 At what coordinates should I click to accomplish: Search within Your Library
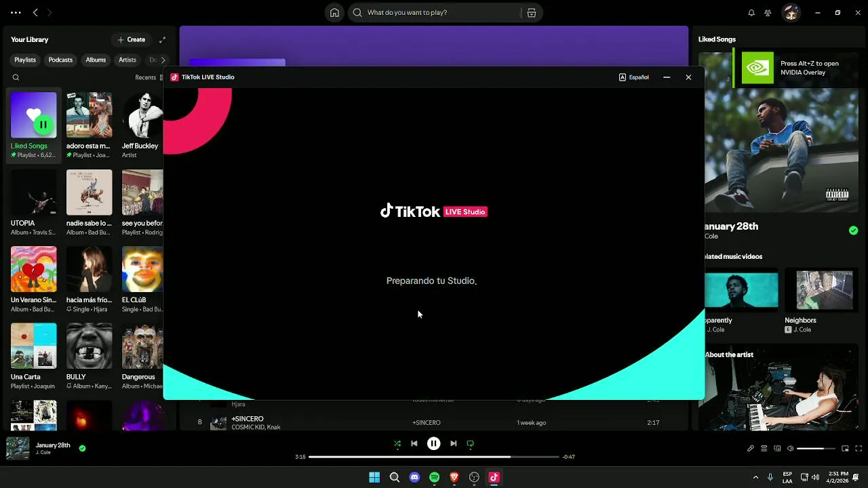16,77
